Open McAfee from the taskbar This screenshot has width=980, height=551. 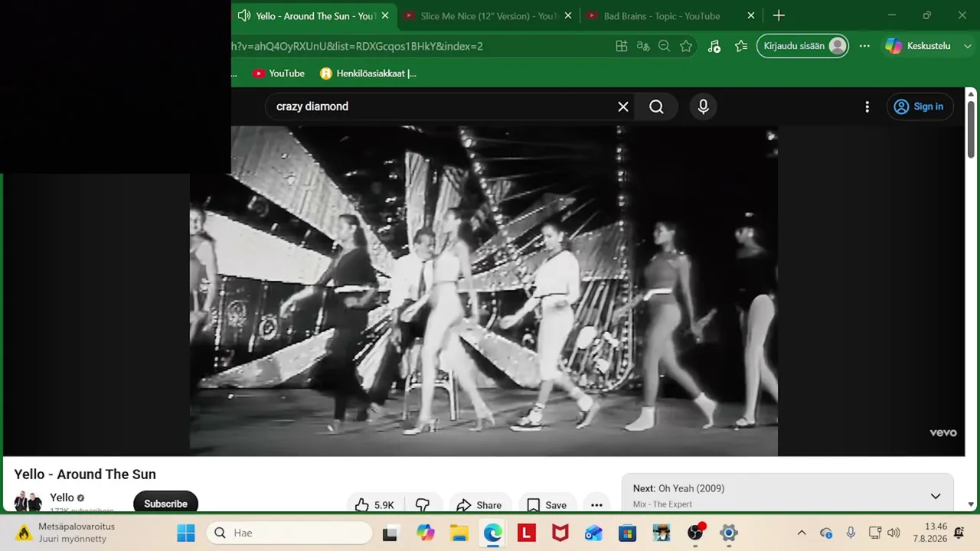coord(560,533)
